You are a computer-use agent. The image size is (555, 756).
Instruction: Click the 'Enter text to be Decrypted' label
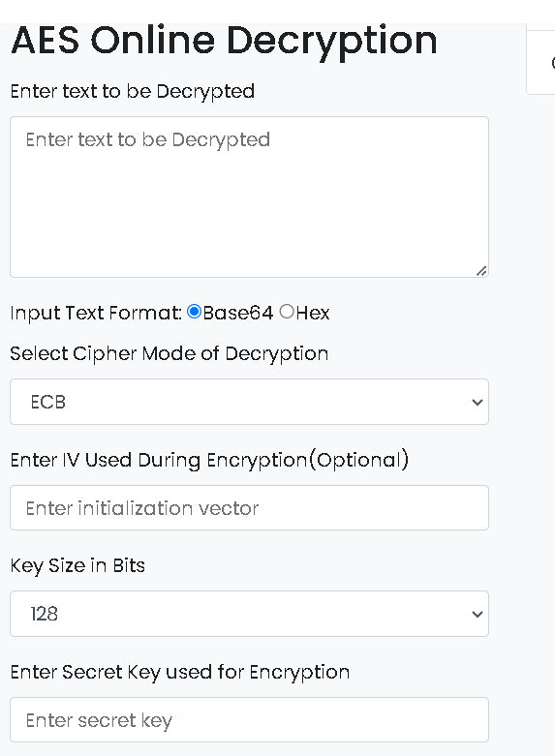133,92
